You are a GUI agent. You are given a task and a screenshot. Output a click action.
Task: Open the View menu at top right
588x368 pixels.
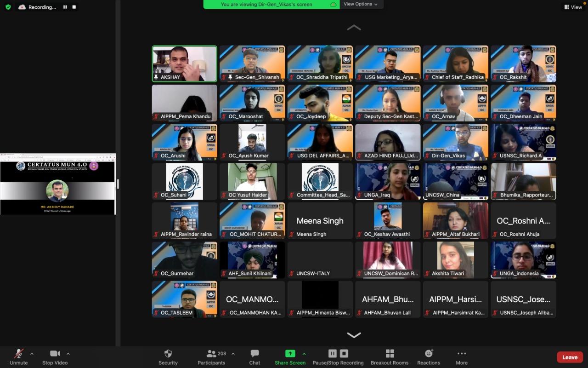573,7
